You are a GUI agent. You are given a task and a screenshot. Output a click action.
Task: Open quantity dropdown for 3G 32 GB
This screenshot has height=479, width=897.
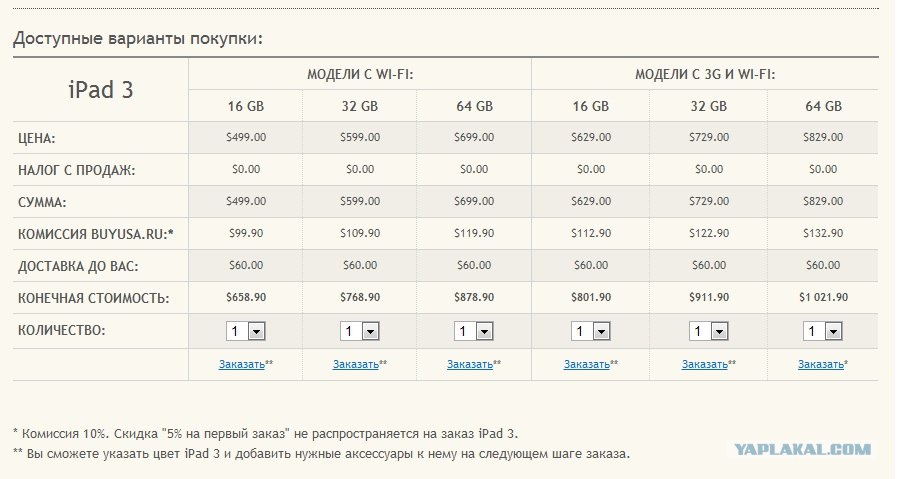tap(709, 331)
